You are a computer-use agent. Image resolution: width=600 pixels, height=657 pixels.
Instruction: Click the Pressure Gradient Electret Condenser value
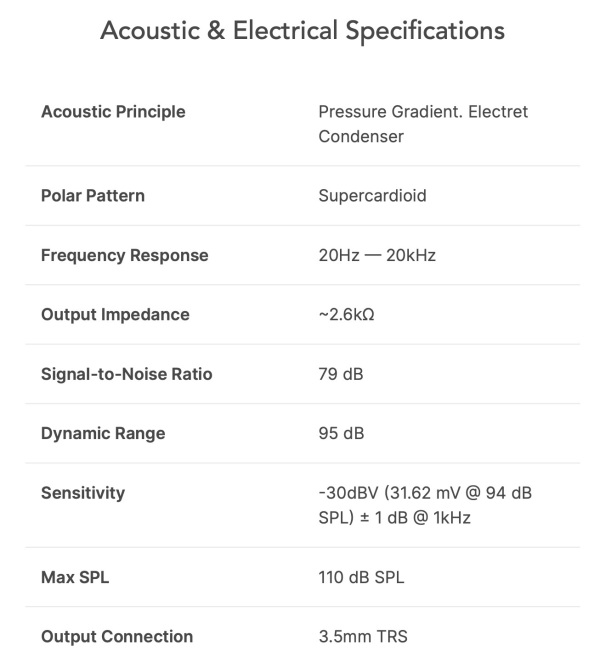tap(423, 124)
